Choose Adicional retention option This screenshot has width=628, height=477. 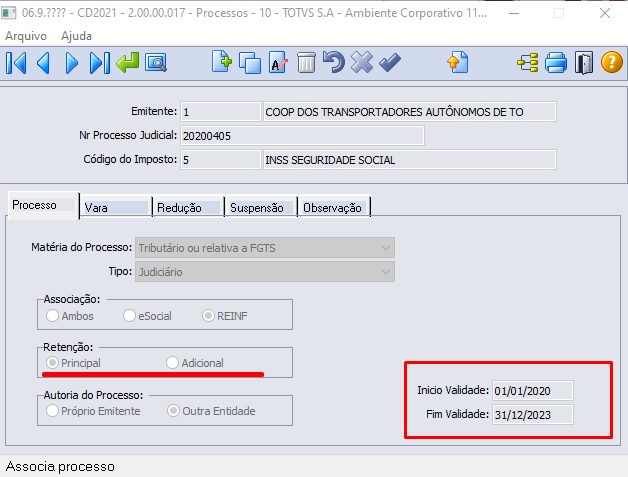point(172,362)
